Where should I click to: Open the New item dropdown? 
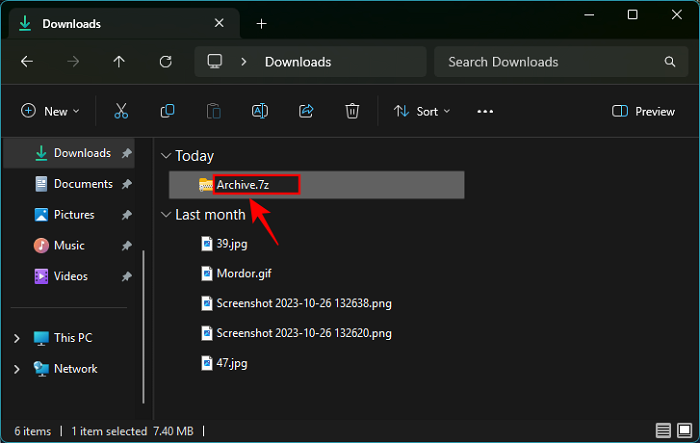pos(50,111)
